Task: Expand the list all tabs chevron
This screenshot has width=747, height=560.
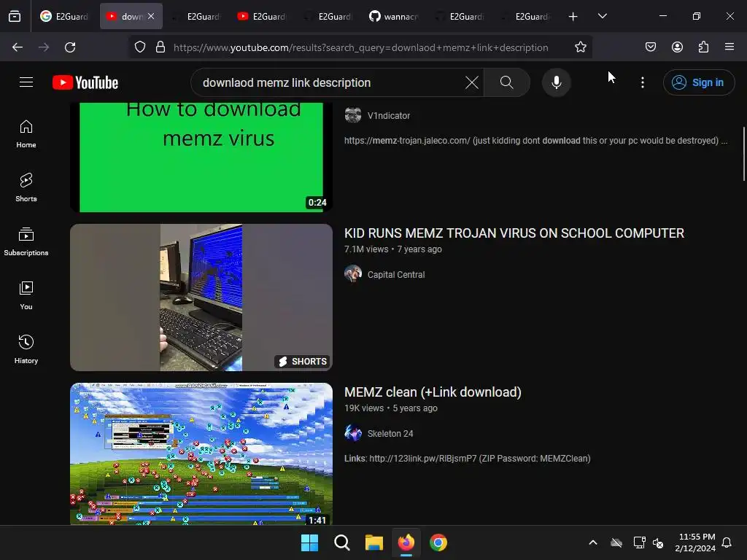Action: click(602, 16)
